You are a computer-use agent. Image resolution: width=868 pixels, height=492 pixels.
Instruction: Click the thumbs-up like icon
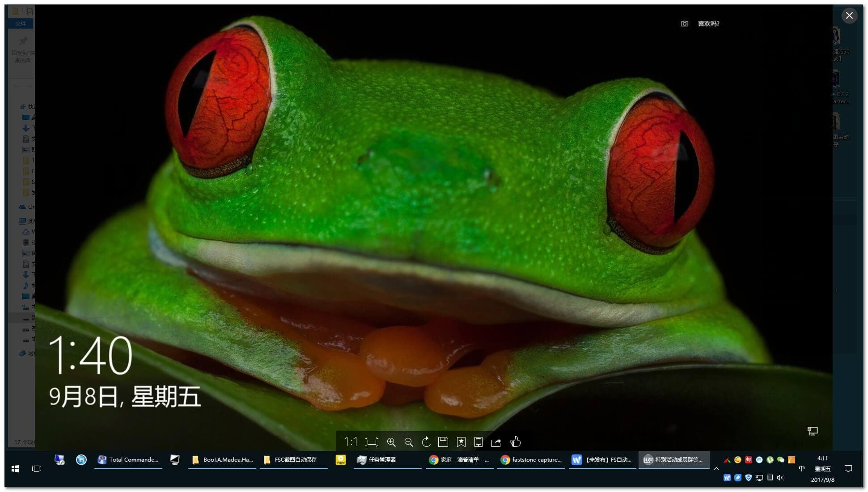click(515, 442)
